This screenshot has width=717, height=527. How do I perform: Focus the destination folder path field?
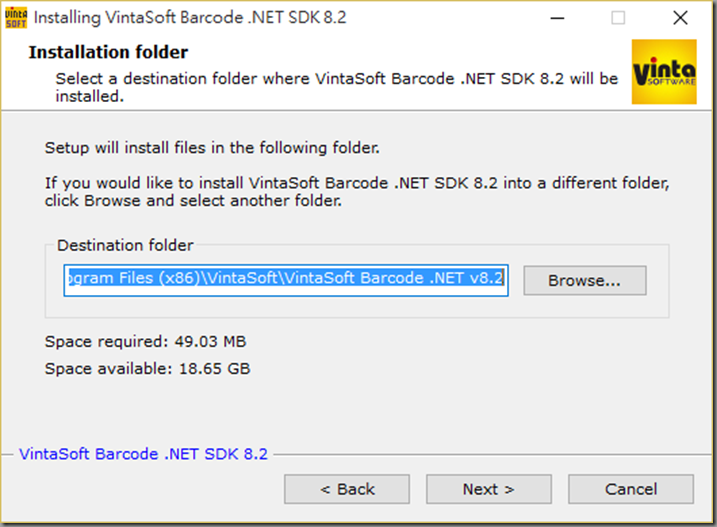click(x=286, y=280)
